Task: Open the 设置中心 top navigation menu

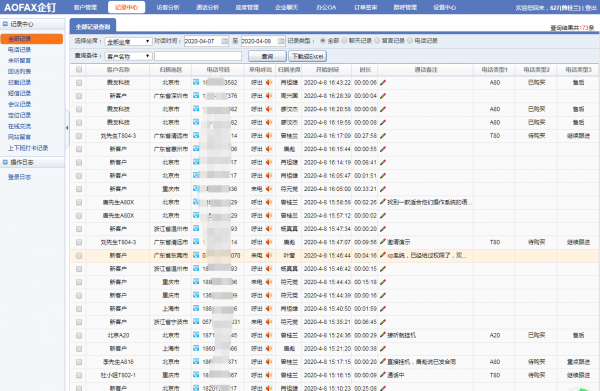Action: pyautogui.click(x=445, y=7)
